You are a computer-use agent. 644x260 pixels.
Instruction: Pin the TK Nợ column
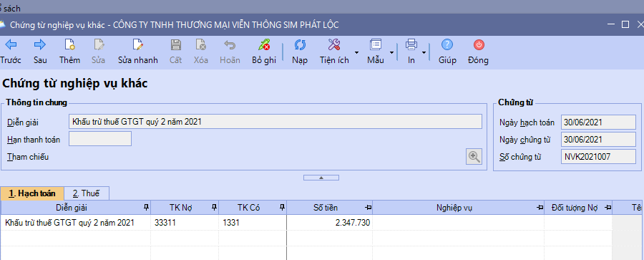click(x=214, y=208)
